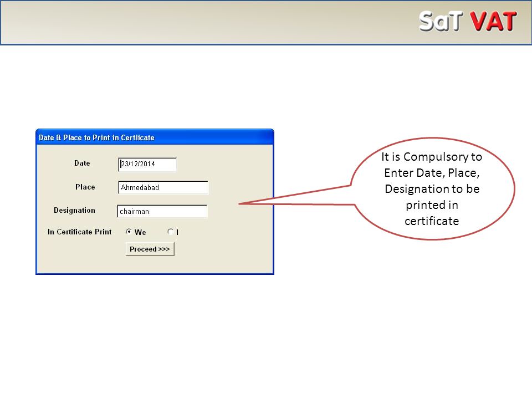Select the 'We' radio button
The image size is (532, 399).
point(129,232)
